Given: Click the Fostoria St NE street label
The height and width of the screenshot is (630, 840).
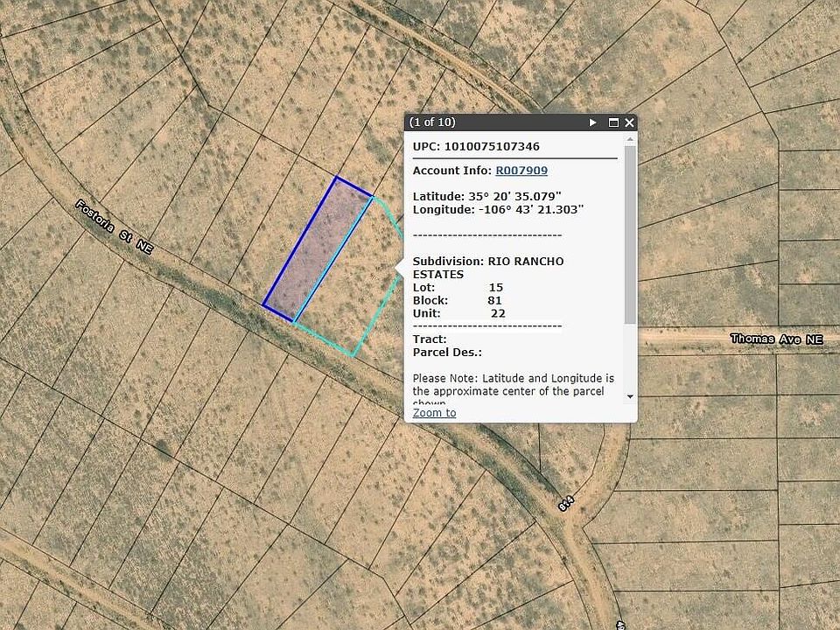Looking at the screenshot, I should 114,227.
